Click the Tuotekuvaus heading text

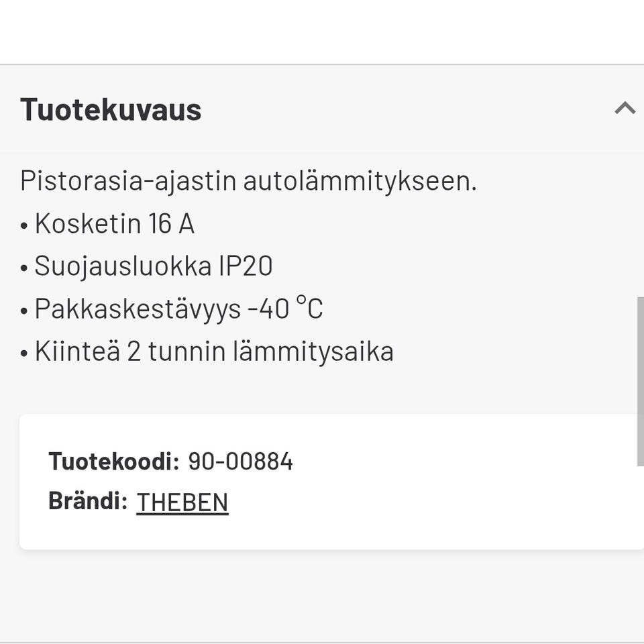(111, 109)
